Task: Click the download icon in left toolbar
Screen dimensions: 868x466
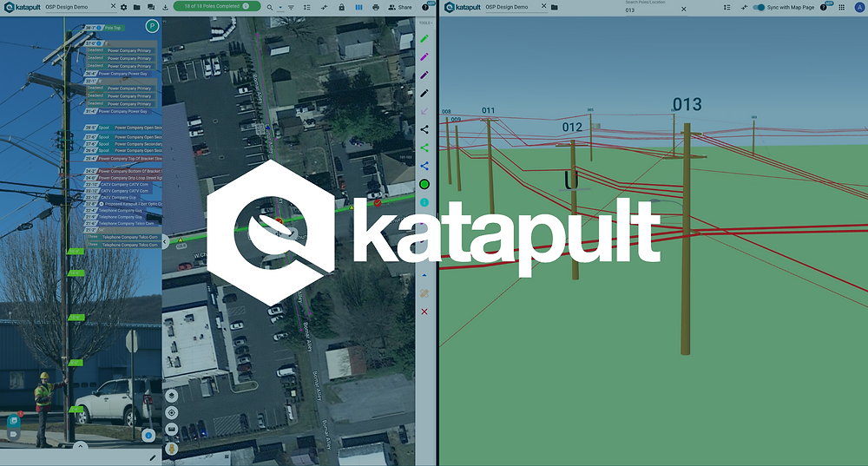Action: (x=165, y=7)
